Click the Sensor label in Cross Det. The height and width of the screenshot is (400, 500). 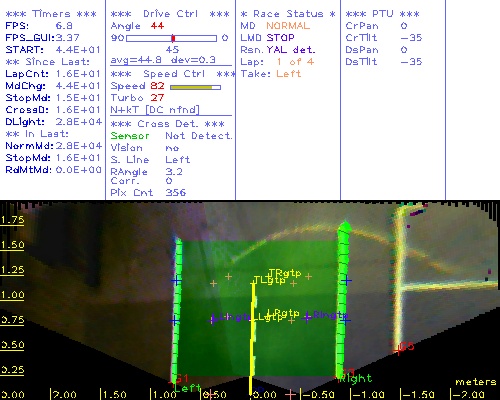[x=130, y=136]
